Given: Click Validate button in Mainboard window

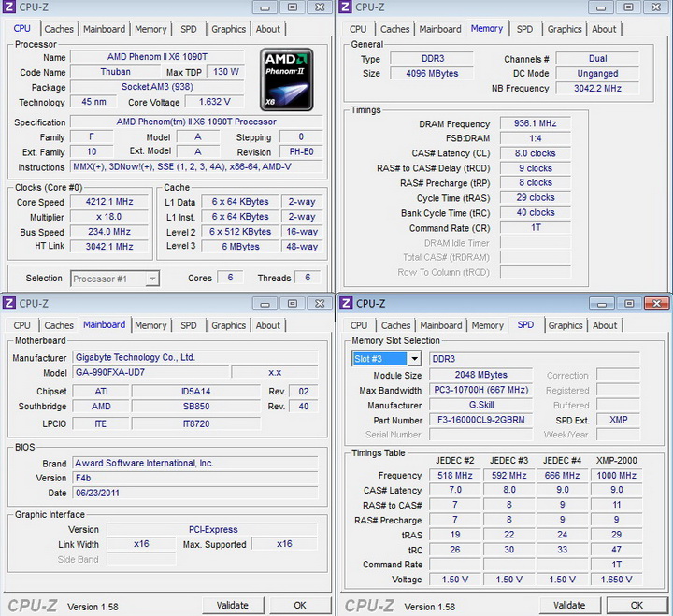Looking at the screenshot, I should tap(232, 606).
